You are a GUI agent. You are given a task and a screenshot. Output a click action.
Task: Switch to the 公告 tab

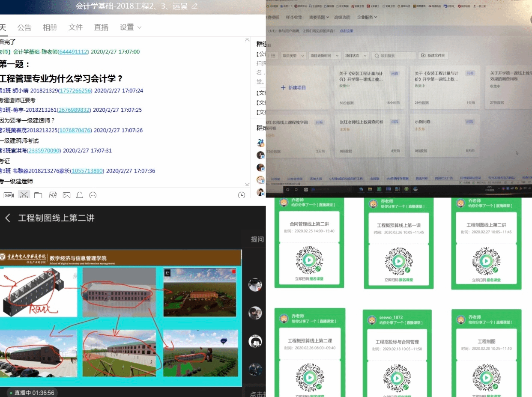click(x=24, y=27)
